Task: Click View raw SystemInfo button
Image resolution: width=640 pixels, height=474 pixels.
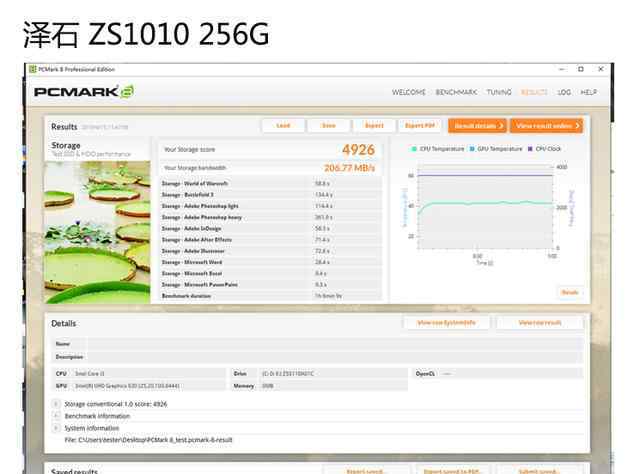Action: click(447, 323)
